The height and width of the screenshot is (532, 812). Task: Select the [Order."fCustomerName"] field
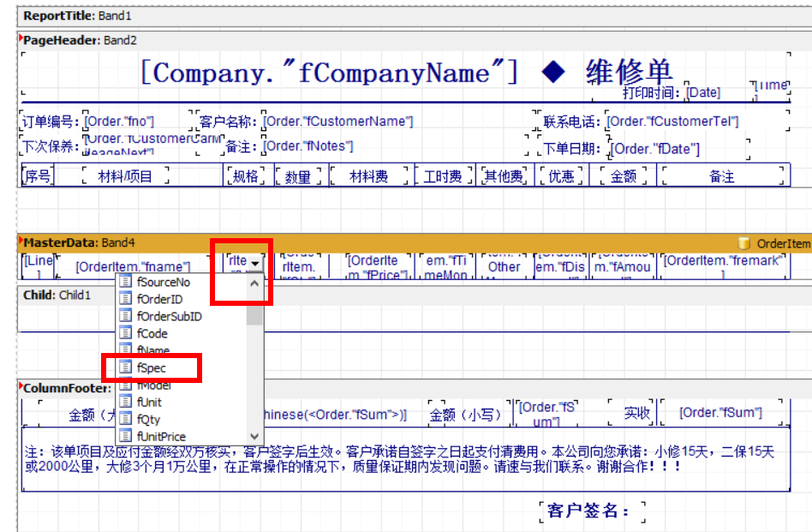coord(337,121)
